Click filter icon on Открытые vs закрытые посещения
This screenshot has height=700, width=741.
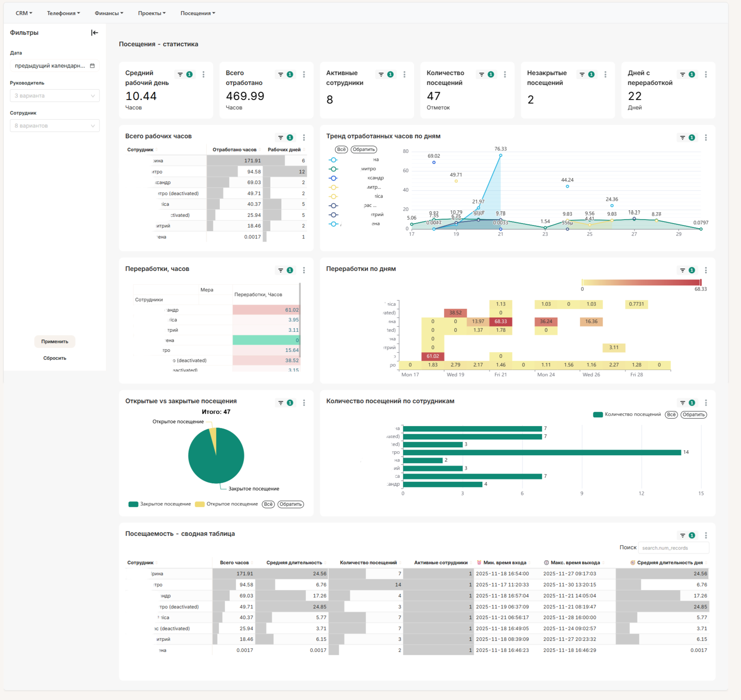(280, 403)
